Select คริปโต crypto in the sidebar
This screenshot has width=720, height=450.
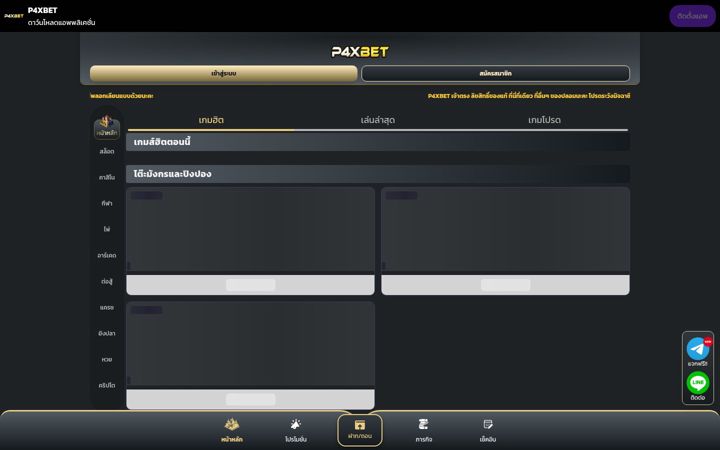tap(107, 385)
